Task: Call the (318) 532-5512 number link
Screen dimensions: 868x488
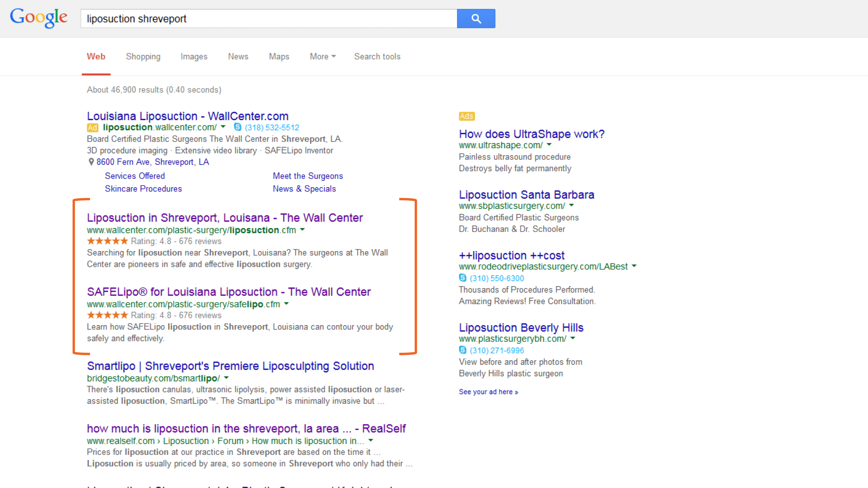Action: (x=272, y=128)
